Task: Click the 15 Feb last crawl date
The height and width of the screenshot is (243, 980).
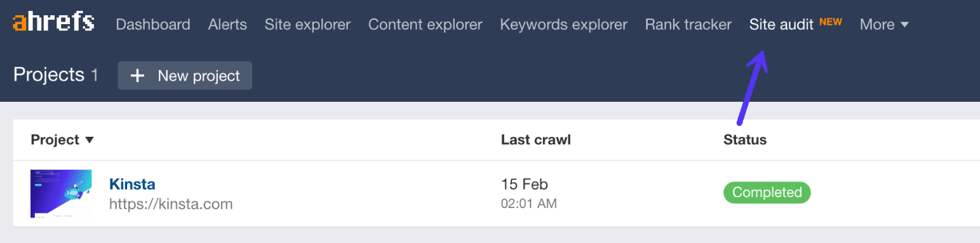Action: tap(524, 184)
